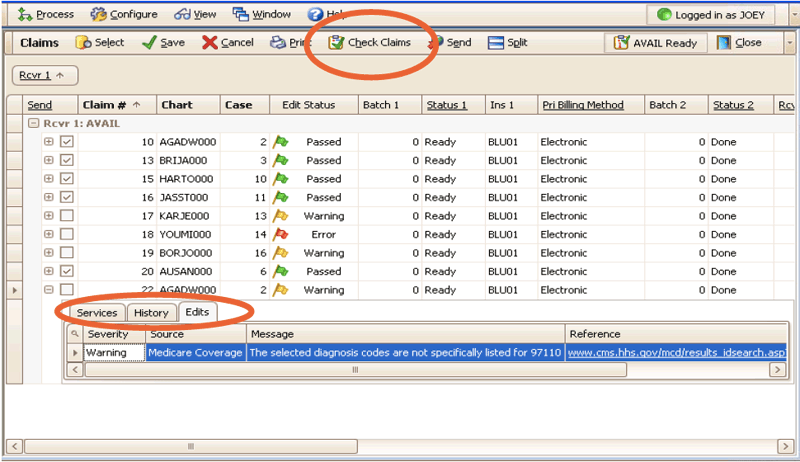Click the Help question mark icon

click(315, 14)
